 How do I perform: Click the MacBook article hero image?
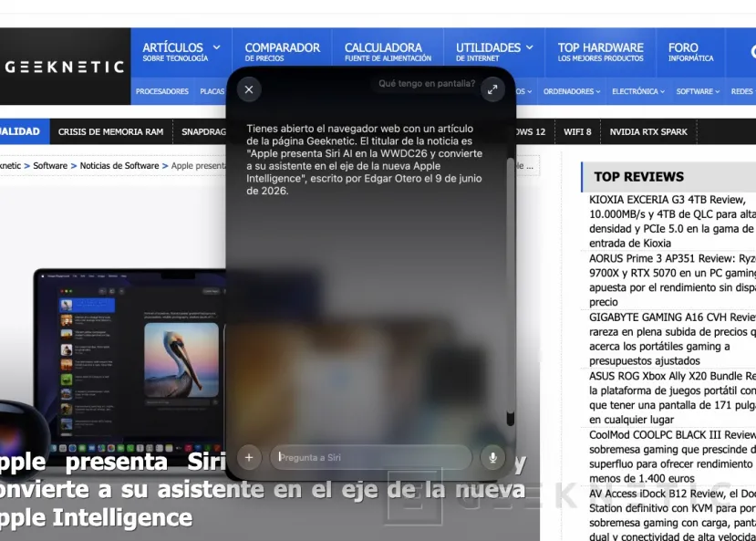(x=130, y=359)
